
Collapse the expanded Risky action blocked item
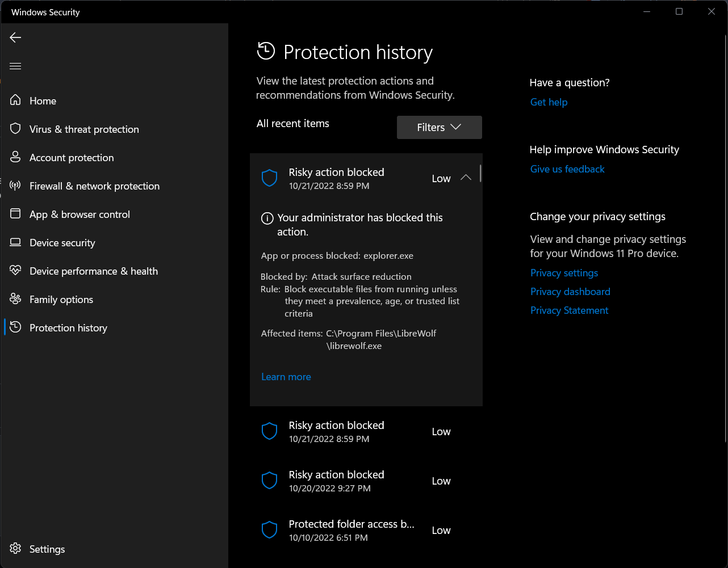(466, 178)
